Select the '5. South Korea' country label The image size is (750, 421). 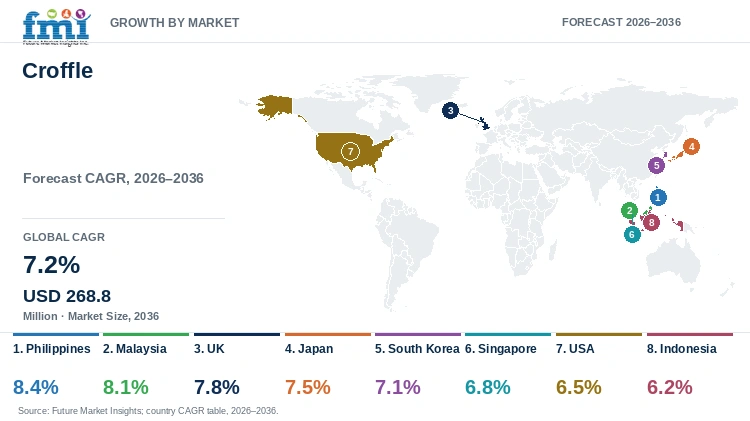pos(417,349)
